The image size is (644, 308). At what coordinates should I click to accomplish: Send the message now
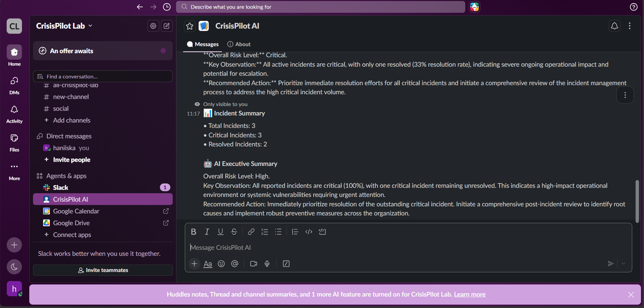coord(611,264)
